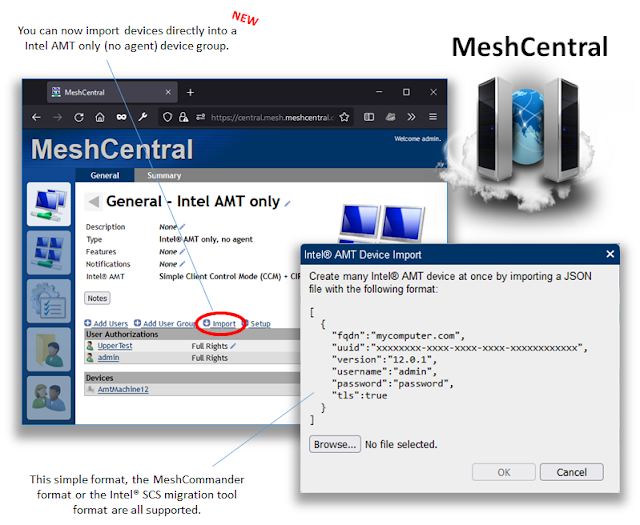
Task: Open the wrench tools icon
Action: pos(142,118)
